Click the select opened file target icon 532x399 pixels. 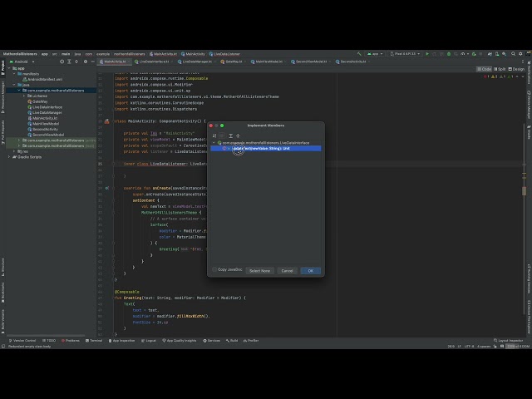coord(62,62)
